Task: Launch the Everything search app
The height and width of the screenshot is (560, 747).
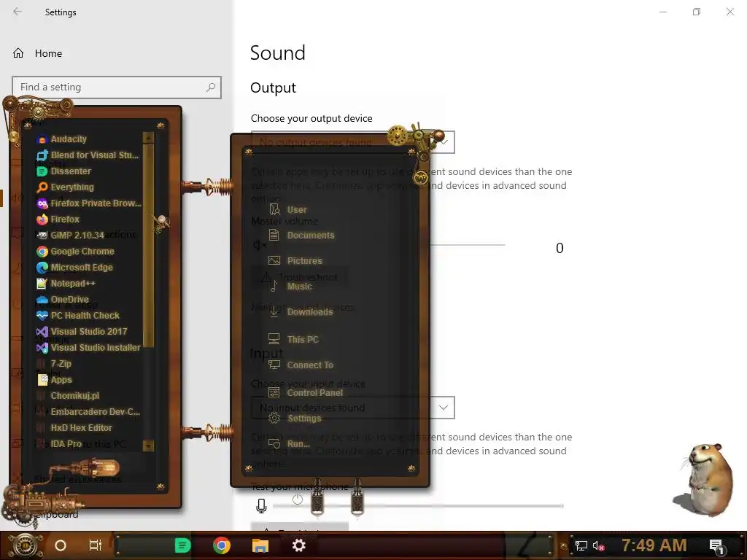Action: 65,187
